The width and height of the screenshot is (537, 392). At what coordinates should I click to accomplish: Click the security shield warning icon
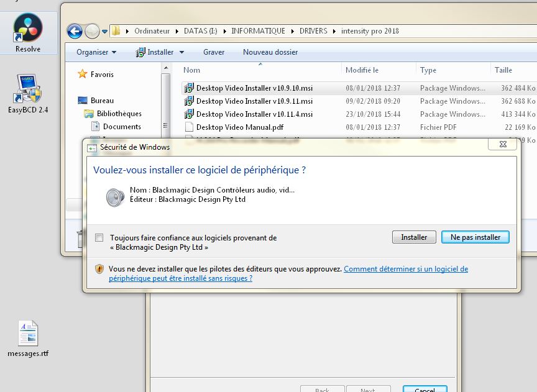click(99, 269)
